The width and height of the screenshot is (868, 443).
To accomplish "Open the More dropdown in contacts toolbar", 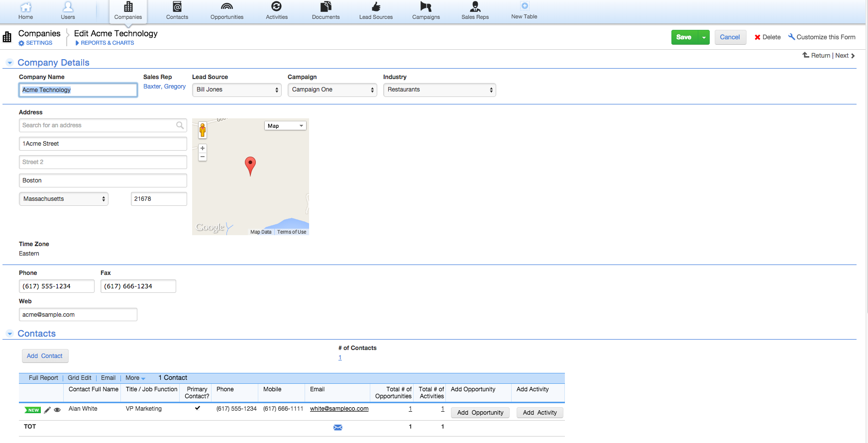I will point(135,378).
